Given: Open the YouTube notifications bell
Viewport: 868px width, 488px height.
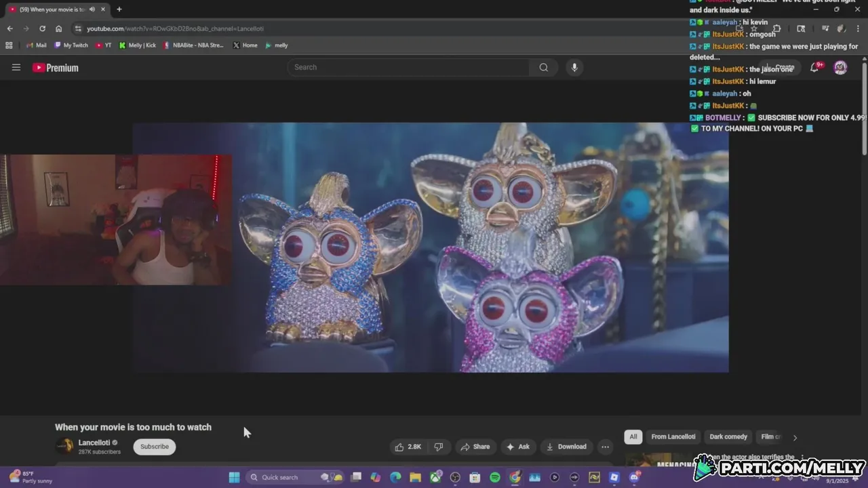Looking at the screenshot, I should (x=815, y=67).
